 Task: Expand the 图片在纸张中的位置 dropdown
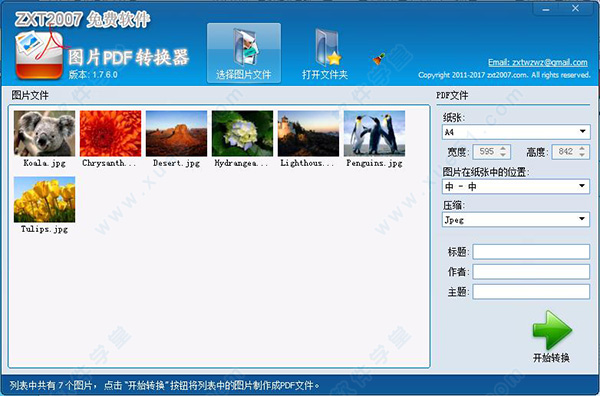pos(516,186)
